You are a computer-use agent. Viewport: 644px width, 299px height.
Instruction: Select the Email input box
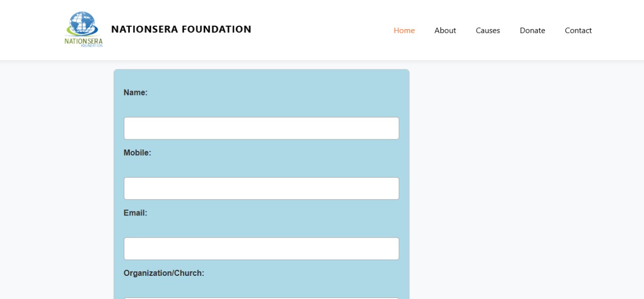tap(261, 249)
